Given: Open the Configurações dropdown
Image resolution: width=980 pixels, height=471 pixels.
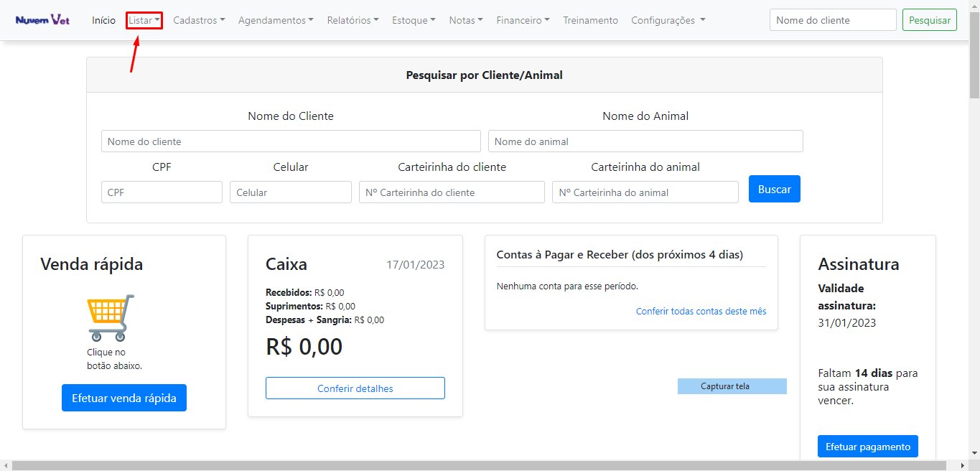Looking at the screenshot, I should (668, 20).
